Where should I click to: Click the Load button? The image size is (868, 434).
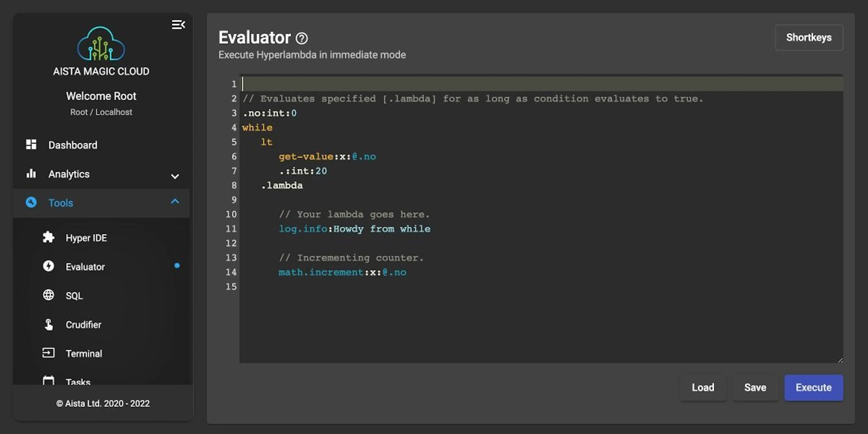[x=703, y=387]
